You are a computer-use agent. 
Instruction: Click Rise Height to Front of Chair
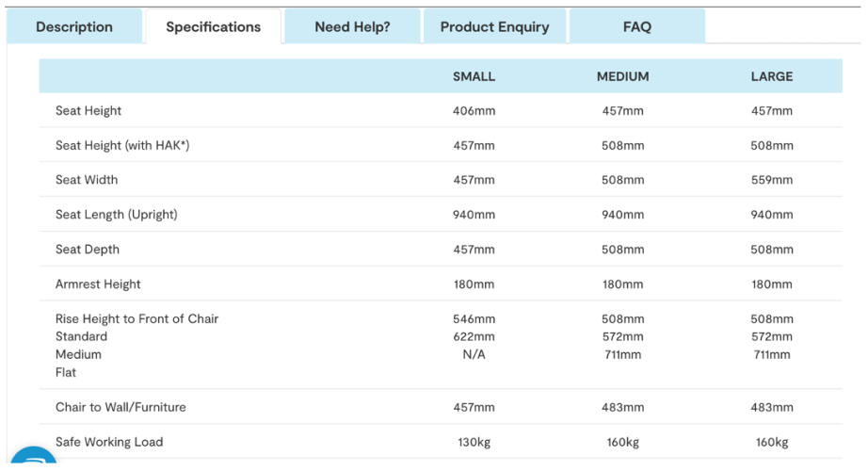(137, 318)
